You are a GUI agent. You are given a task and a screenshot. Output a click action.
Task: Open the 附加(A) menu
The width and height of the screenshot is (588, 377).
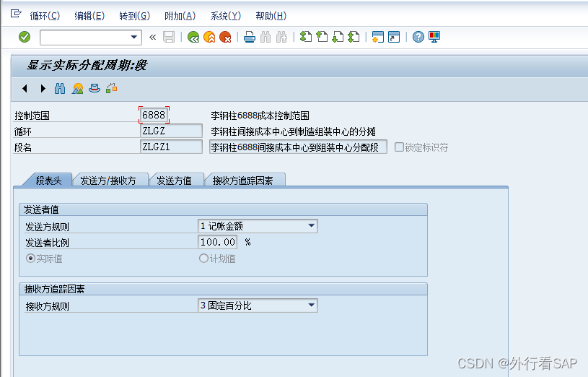point(180,16)
